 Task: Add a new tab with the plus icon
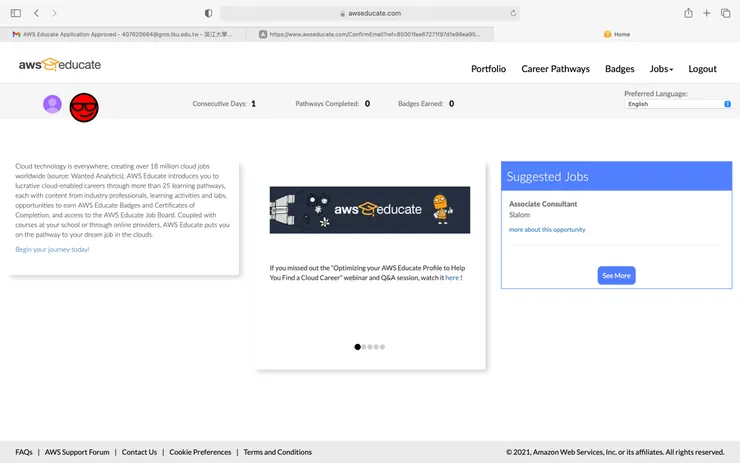coord(706,13)
